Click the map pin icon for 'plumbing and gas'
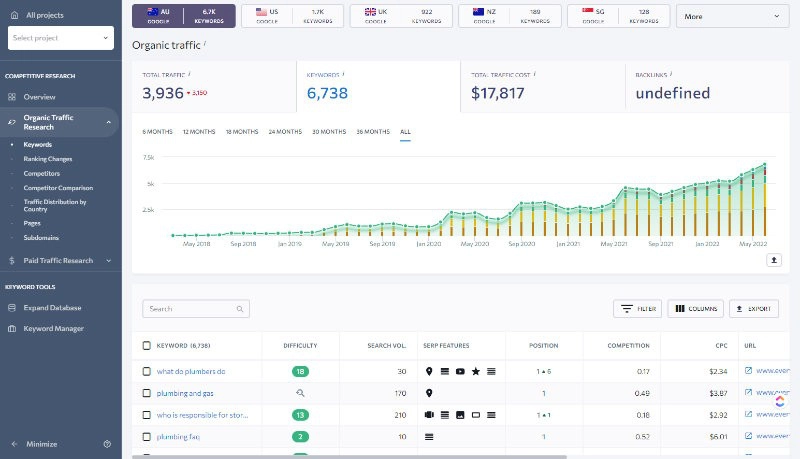 click(429, 393)
